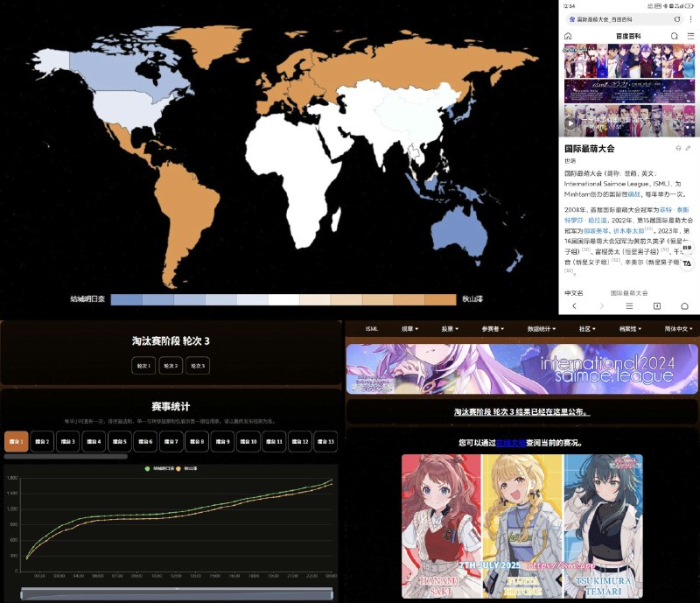Click the horizontal scrollbar under the arena tabs
Viewport: 700px width, 603px height.
66,457
